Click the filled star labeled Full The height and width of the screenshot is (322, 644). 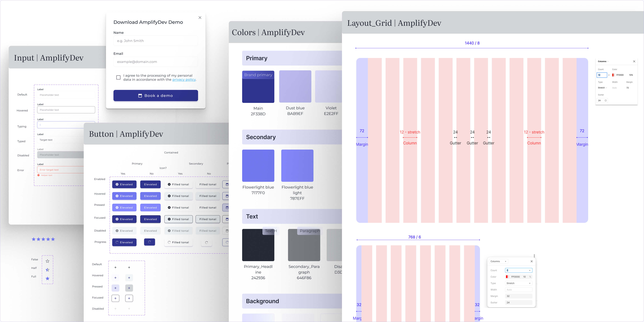coord(47,279)
